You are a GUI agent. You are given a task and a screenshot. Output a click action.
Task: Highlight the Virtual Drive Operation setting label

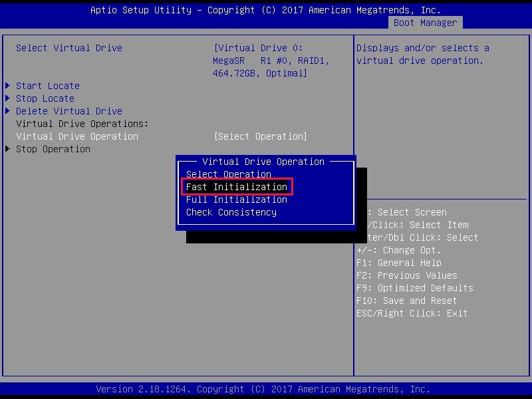[77, 136]
